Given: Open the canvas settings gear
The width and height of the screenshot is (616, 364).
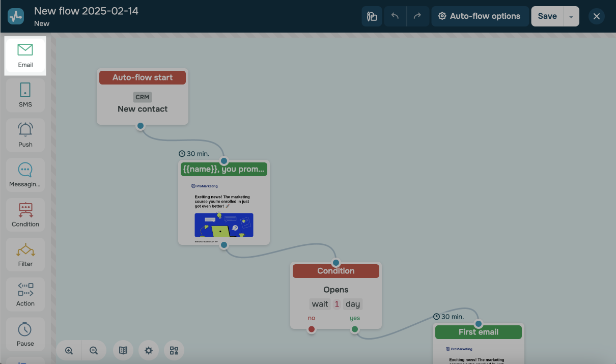Looking at the screenshot, I should (x=149, y=350).
